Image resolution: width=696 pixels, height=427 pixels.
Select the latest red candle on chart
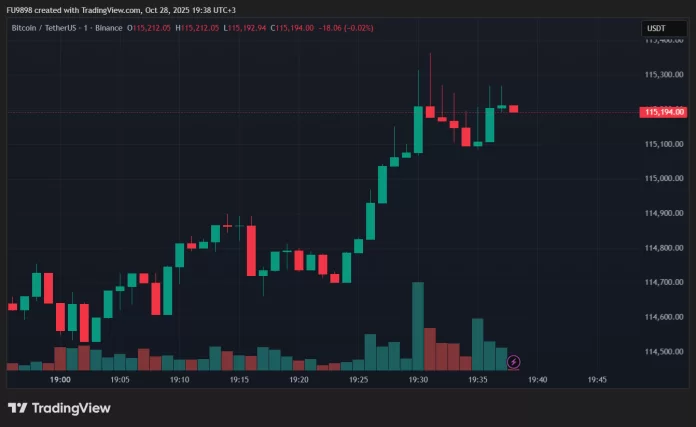point(513,108)
